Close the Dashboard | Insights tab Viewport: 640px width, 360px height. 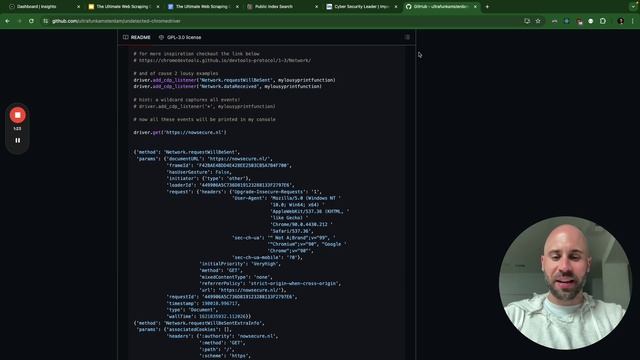pos(78,7)
